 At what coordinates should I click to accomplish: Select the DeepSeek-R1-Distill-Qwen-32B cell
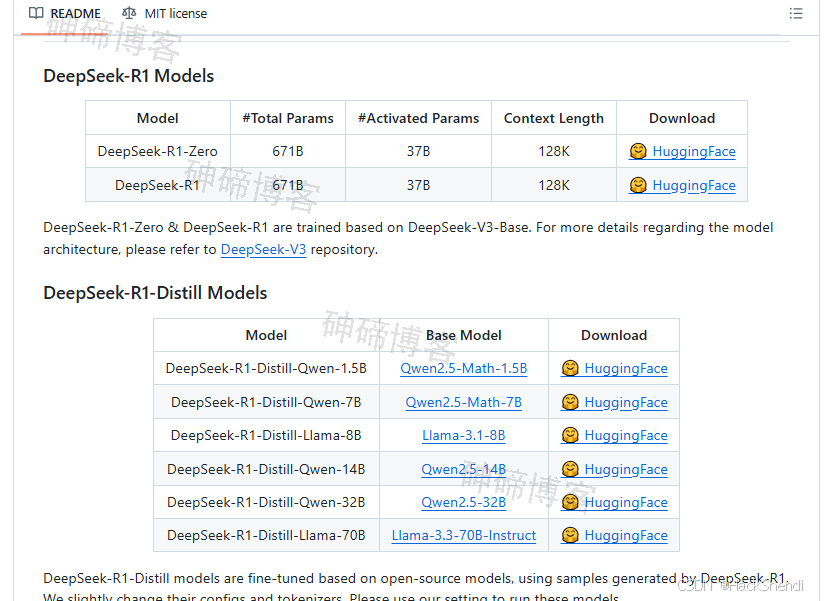[x=266, y=502]
